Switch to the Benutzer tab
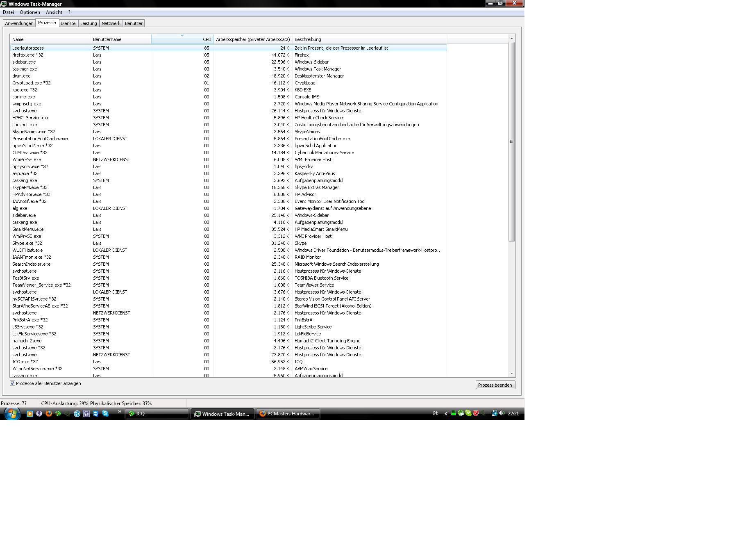This screenshot has width=756, height=540. pos(134,23)
